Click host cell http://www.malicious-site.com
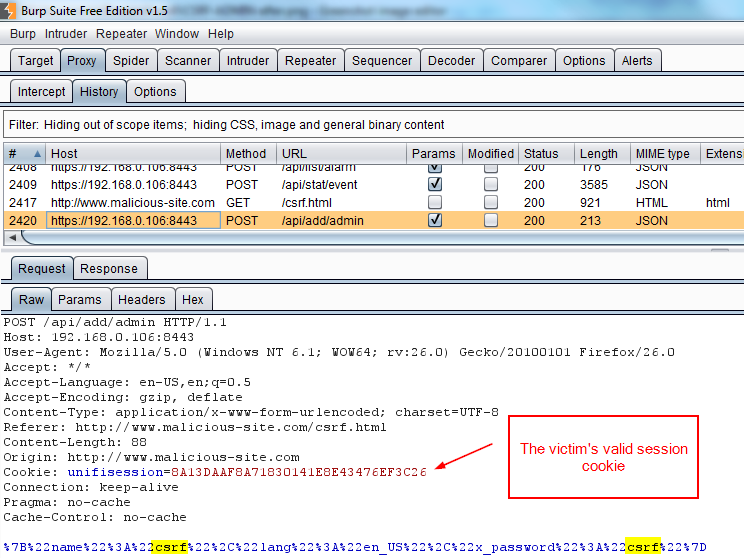 [133, 203]
